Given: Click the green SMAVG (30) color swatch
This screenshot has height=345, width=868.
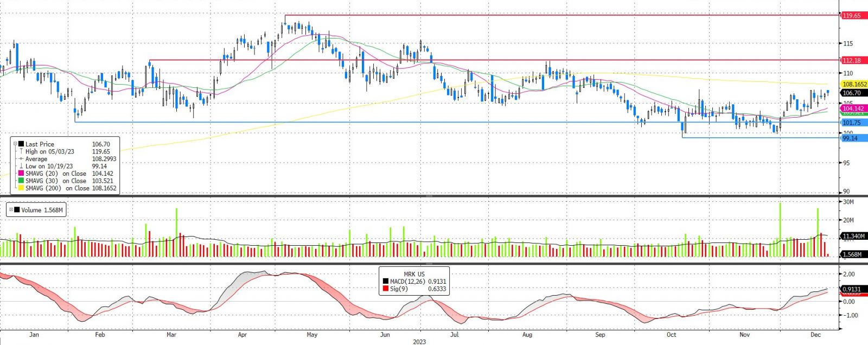Looking at the screenshot, I should (x=21, y=181).
